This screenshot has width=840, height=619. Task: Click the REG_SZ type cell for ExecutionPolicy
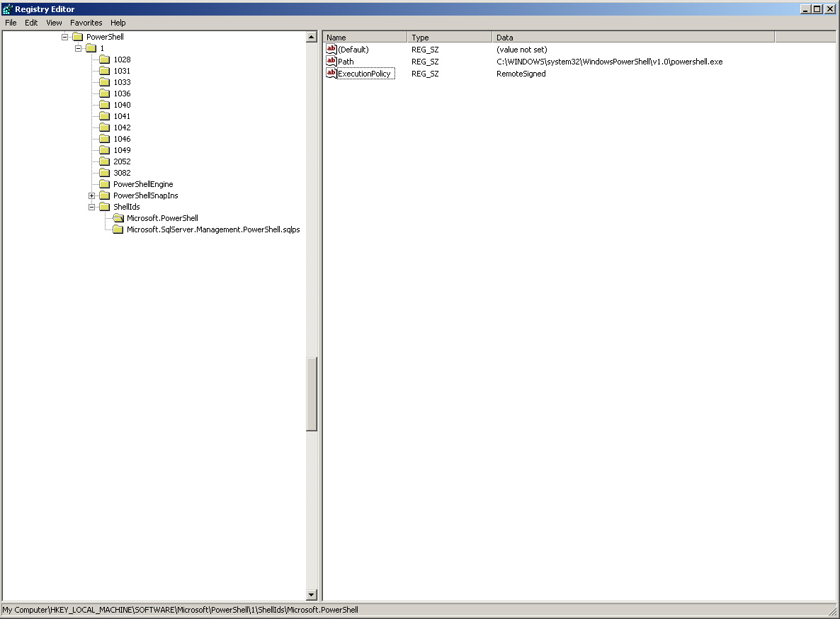point(425,74)
